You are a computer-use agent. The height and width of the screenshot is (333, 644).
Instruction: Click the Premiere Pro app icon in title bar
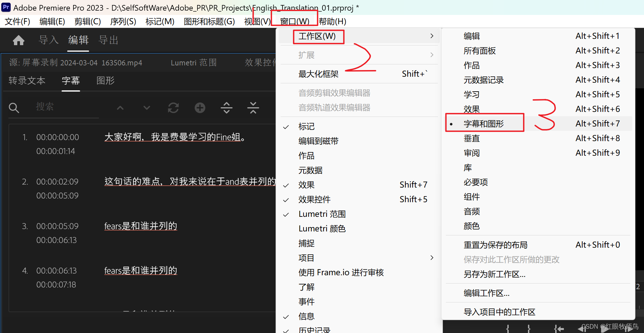click(6, 7)
